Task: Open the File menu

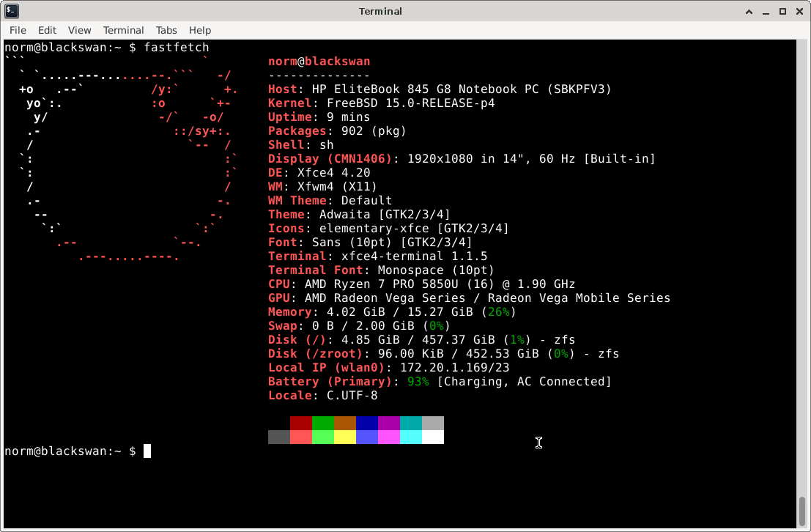Action: click(18, 30)
